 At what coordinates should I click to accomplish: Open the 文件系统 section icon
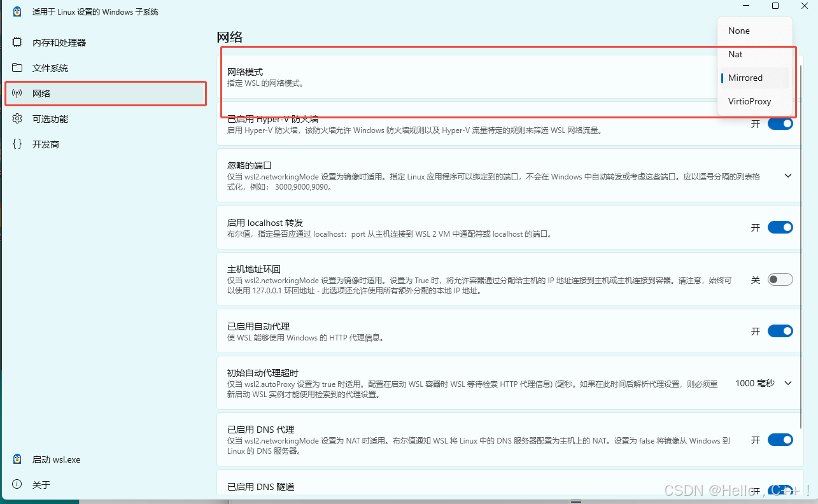coord(18,67)
